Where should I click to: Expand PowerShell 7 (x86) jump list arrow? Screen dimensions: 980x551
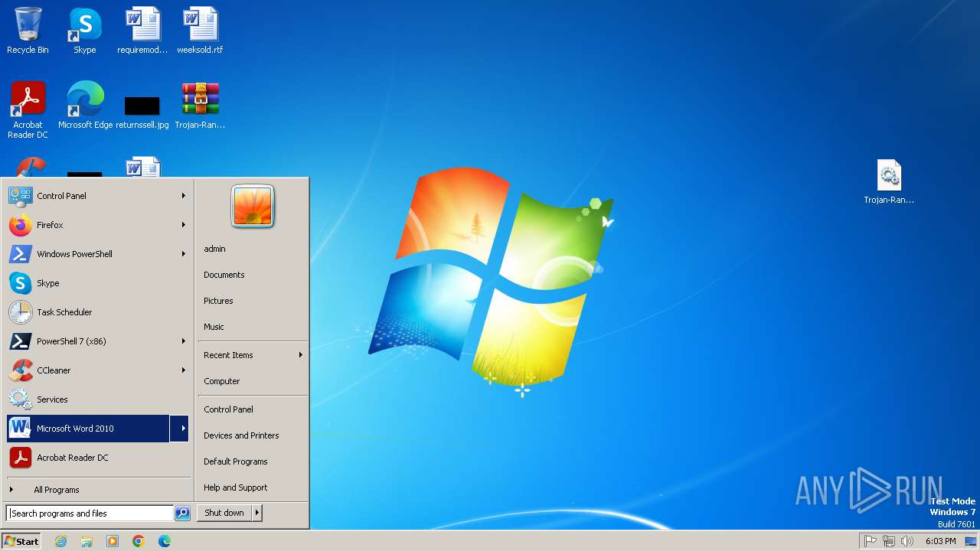coord(183,341)
